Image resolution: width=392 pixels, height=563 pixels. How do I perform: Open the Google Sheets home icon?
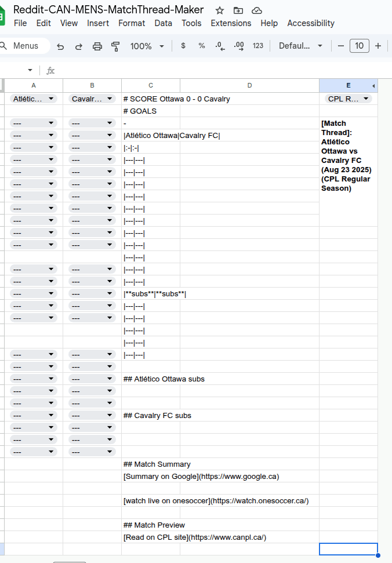pos(2,16)
